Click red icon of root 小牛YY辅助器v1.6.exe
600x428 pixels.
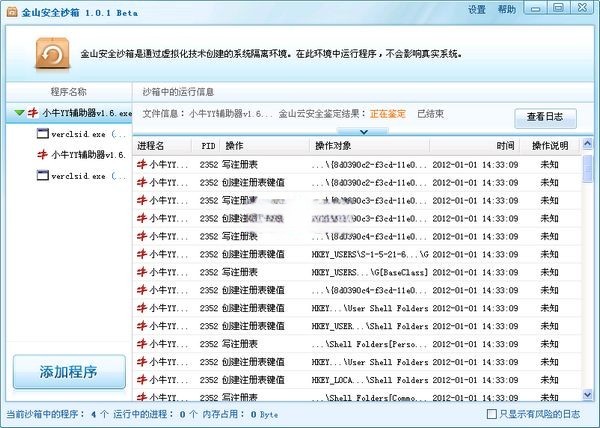point(33,113)
